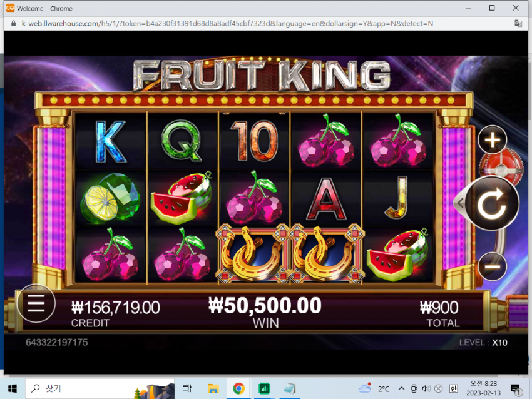Screen dimensions: 532x399
Task: Open the hamburger game menu
Action: point(36,303)
